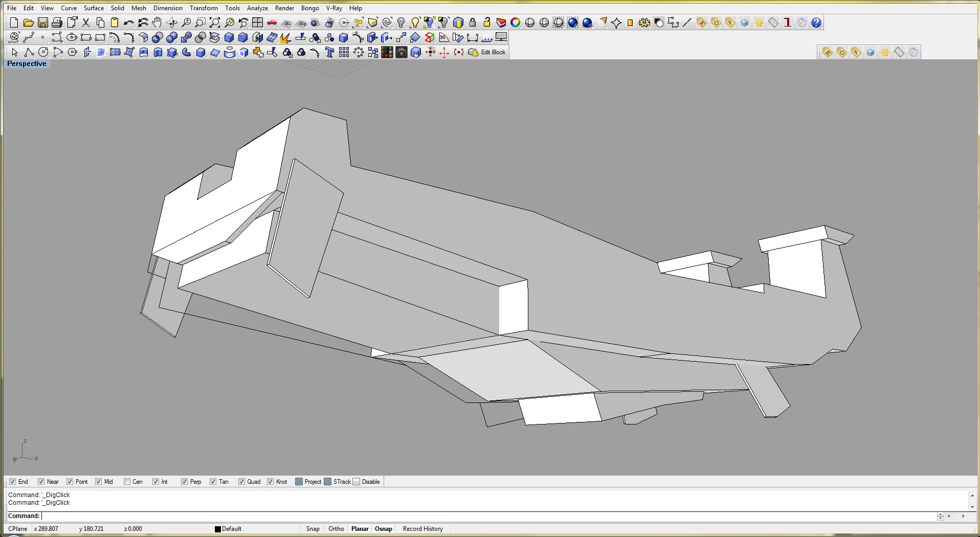
Task: Enable the Cen object snap checkbox
Action: tap(127, 482)
